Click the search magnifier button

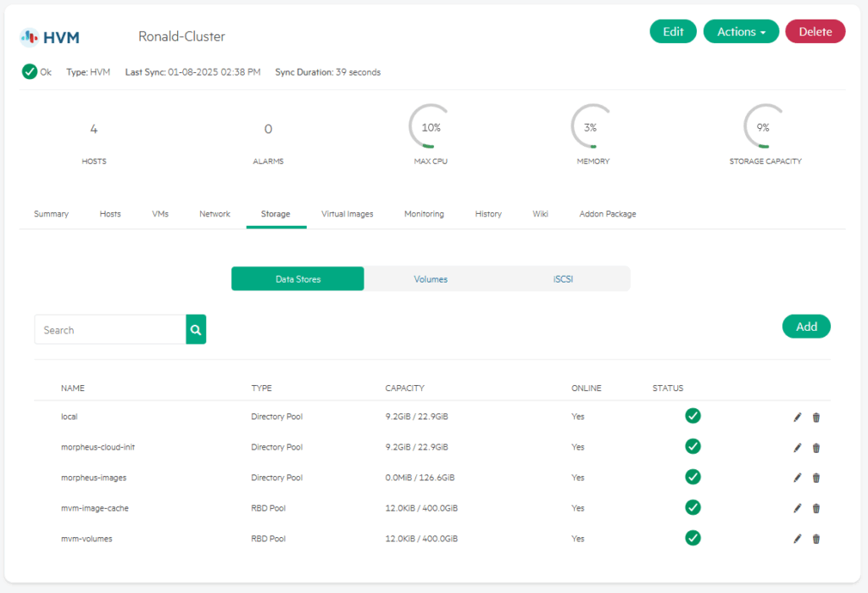click(x=196, y=330)
